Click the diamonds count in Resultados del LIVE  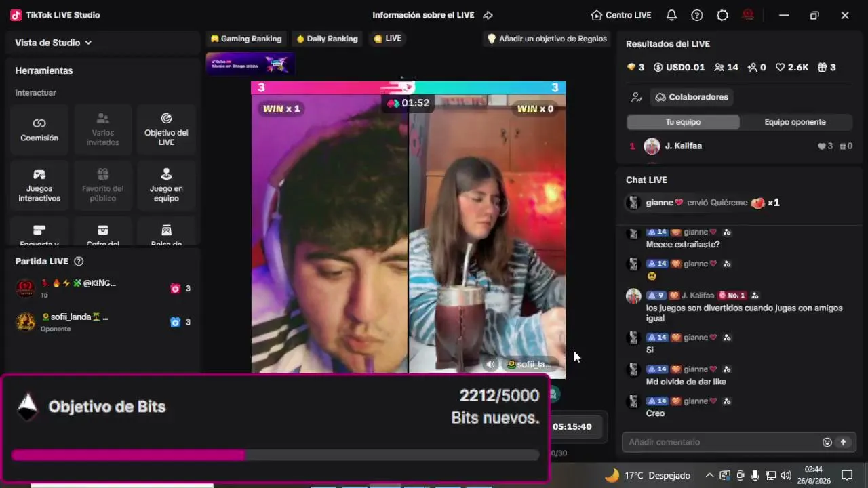click(x=635, y=67)
